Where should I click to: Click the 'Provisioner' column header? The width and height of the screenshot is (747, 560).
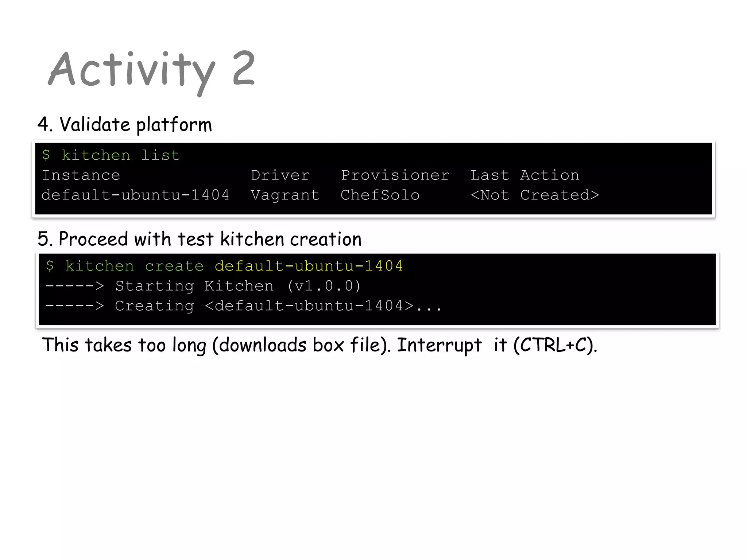[395, 175]
